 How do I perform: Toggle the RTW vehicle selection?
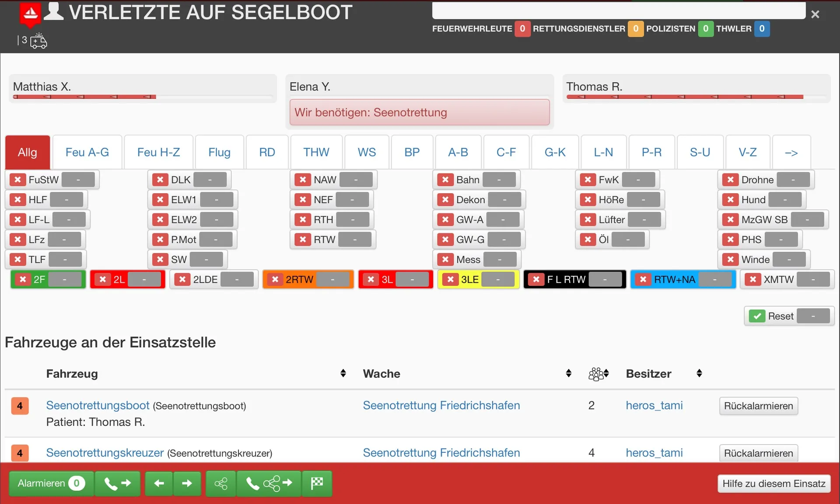click(324, 240)
